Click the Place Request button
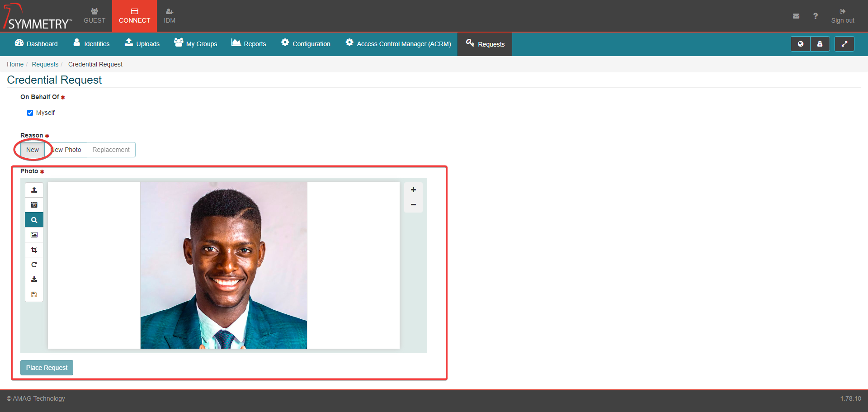This screenshot has width=868, height=412. pos(47,368)
